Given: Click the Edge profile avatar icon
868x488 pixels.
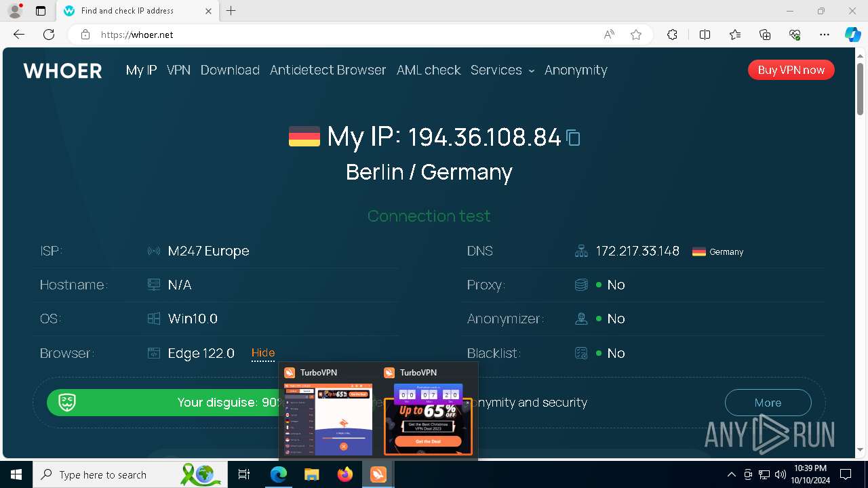Looking at the screenshot, I should pos(15,11).
